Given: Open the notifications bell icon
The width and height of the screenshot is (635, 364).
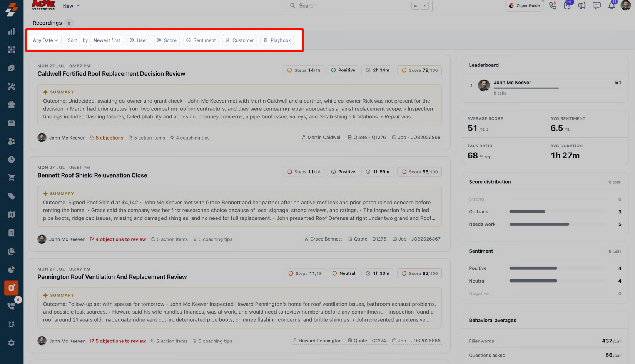Looking at the screenshot, I should (612, 6).
